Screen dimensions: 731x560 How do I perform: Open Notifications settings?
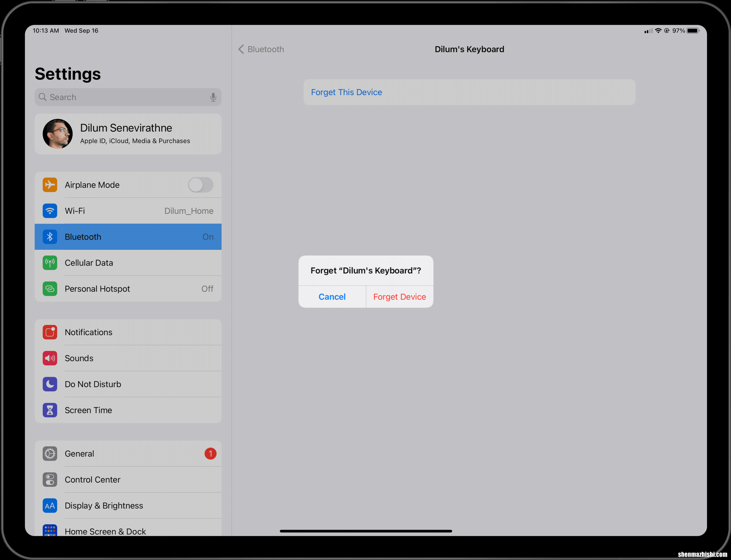pyautogui.click(x=128, y=332)
